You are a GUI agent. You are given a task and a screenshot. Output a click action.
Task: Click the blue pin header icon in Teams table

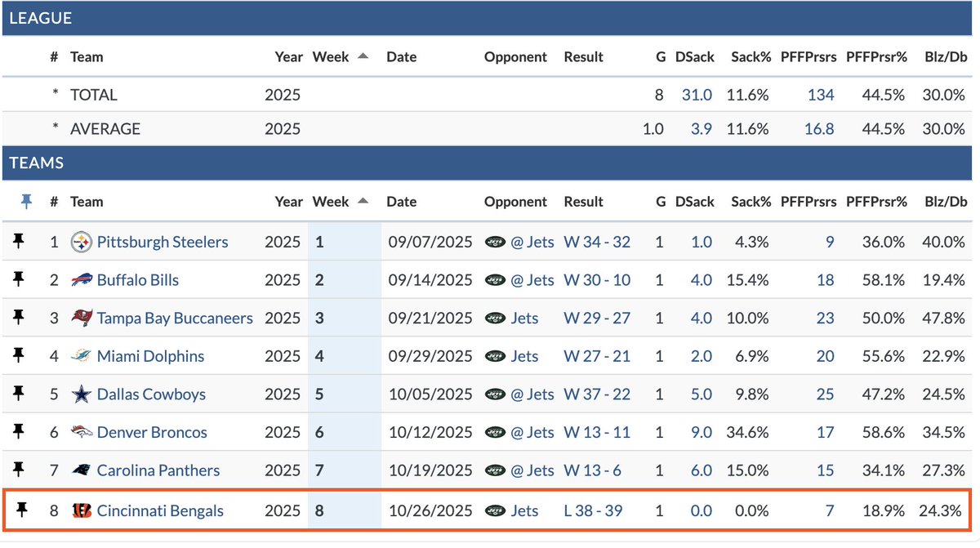click(26, 202)
